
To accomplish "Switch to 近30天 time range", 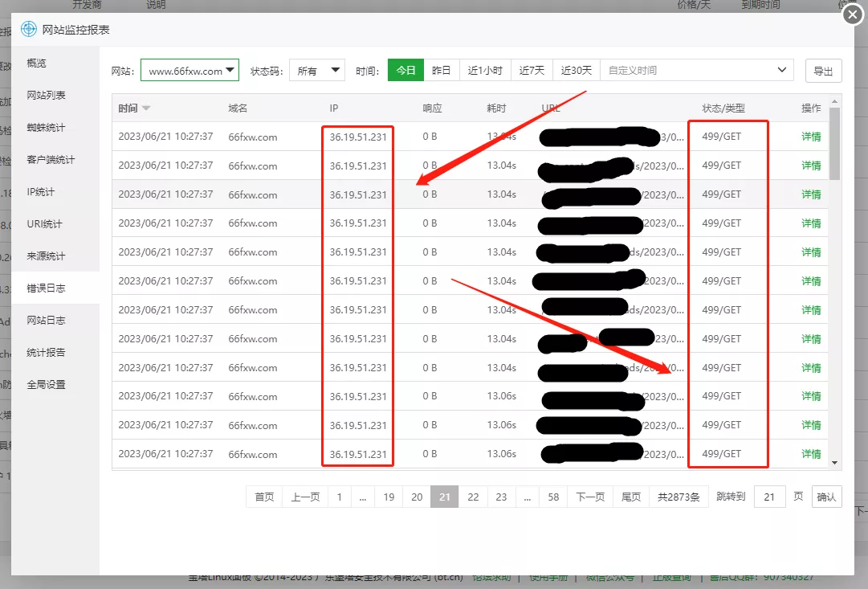I will (576, 71).
